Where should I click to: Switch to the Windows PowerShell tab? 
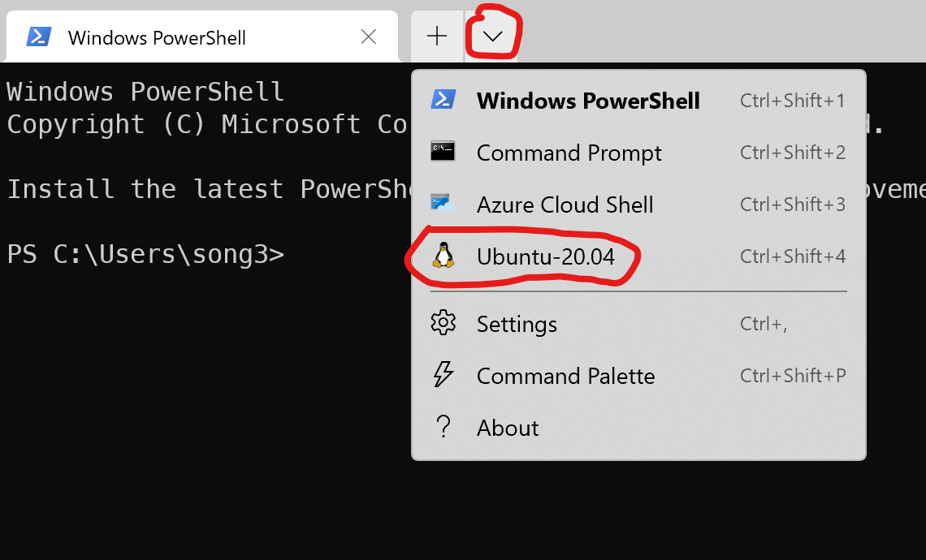click(157, 37)
